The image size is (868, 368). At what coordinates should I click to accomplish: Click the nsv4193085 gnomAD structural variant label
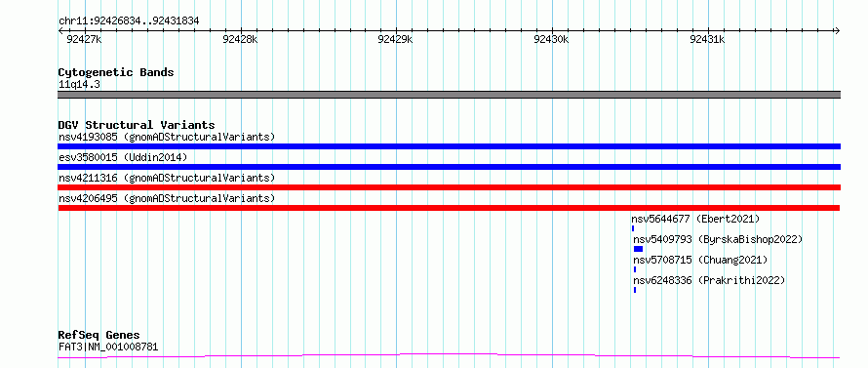167,137
